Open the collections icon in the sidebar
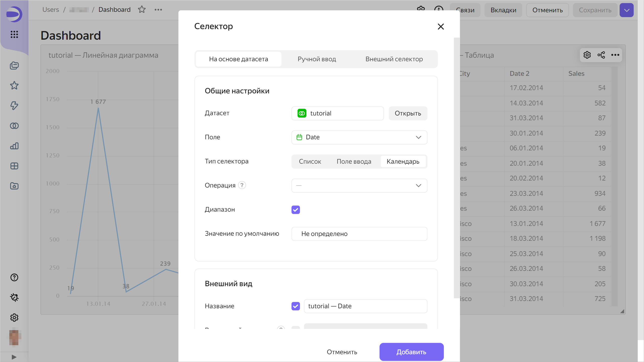The image size is (644, 362). coord(14,66)
